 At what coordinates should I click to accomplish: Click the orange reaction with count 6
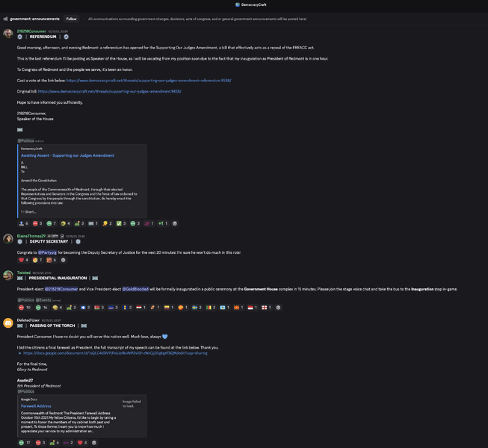pos(52,261)
